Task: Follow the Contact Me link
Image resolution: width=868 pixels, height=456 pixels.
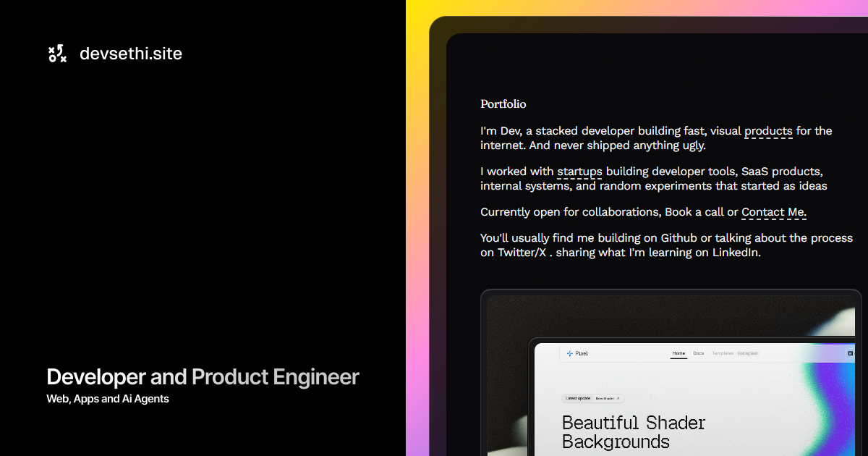Action: pos(774,212)
